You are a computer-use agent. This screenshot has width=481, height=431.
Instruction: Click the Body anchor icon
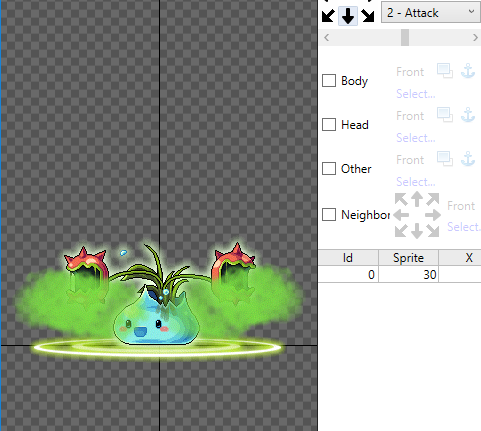pyautogui.click(x=468, y=71)
